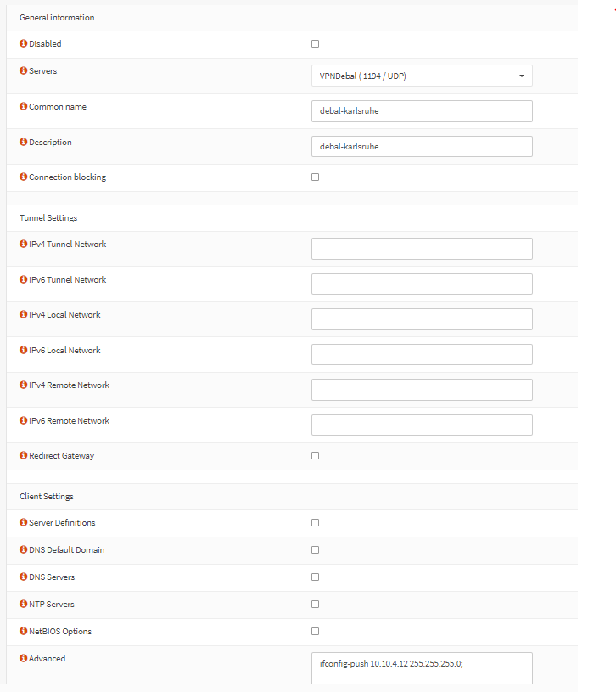Screen dimensions: 616x692
Task: Open the help icon beside IPv6 Remote Network
Action: [x=22, y=420]
